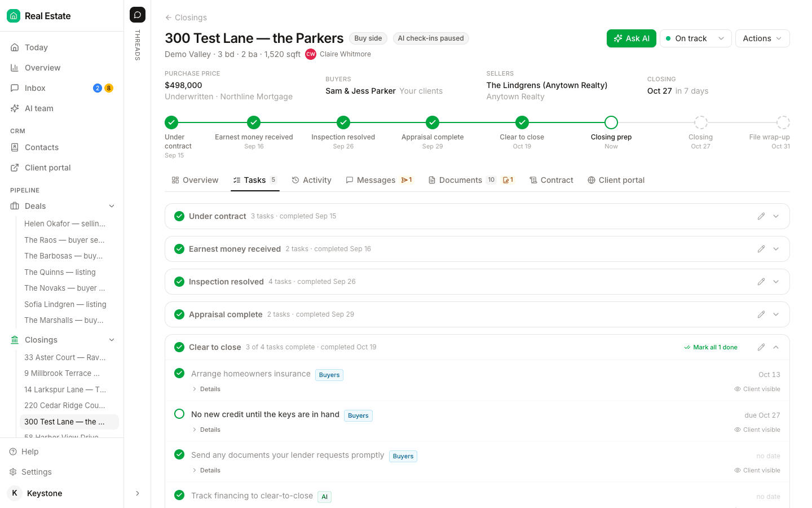Check off No new credit until keys task
This screenshot has width=812, height=508.
click(179, 414)
